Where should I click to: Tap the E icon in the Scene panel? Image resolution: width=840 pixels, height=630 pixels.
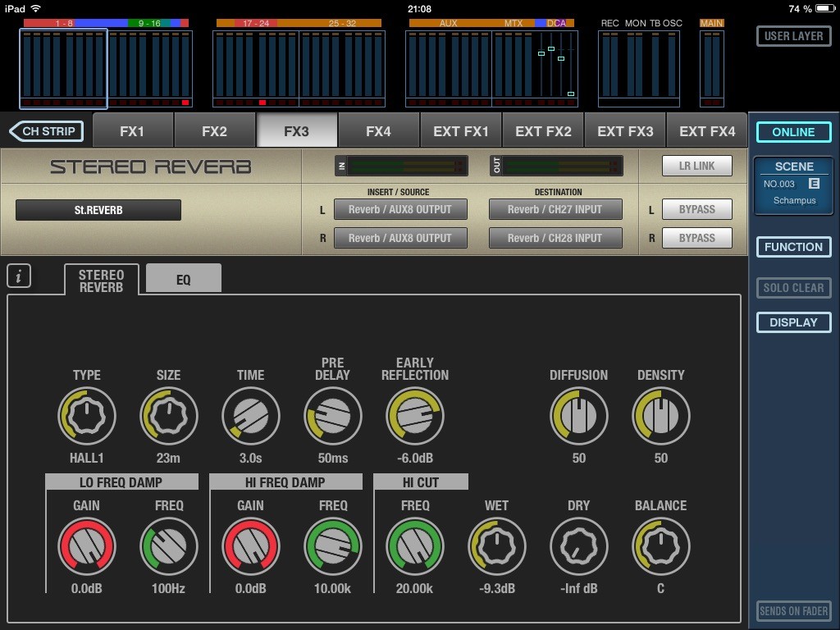814,184
